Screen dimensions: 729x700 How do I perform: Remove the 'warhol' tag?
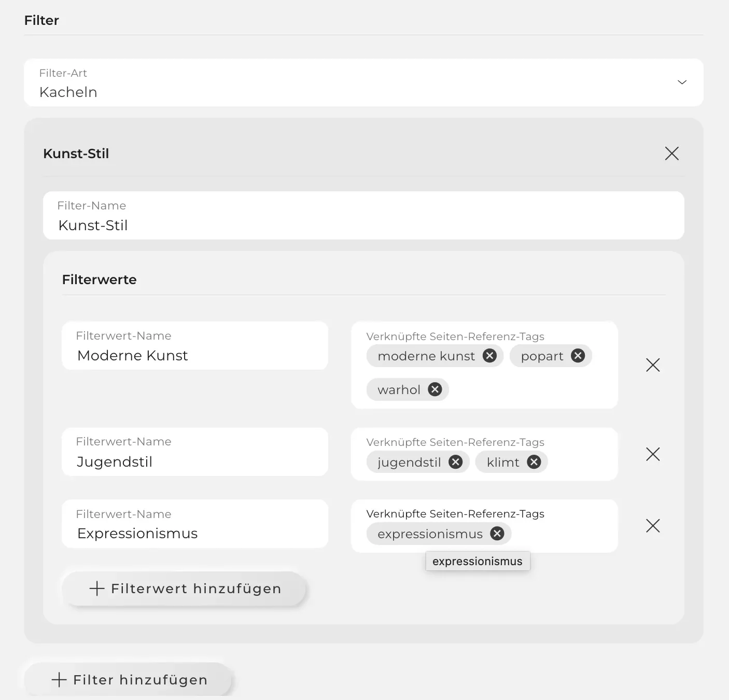tap(435, 389)
